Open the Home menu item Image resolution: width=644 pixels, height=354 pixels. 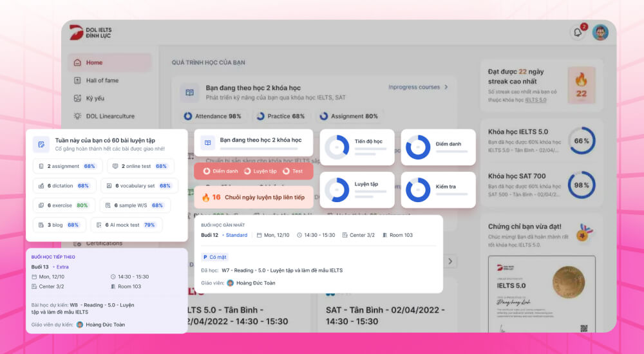pos(94,62)
